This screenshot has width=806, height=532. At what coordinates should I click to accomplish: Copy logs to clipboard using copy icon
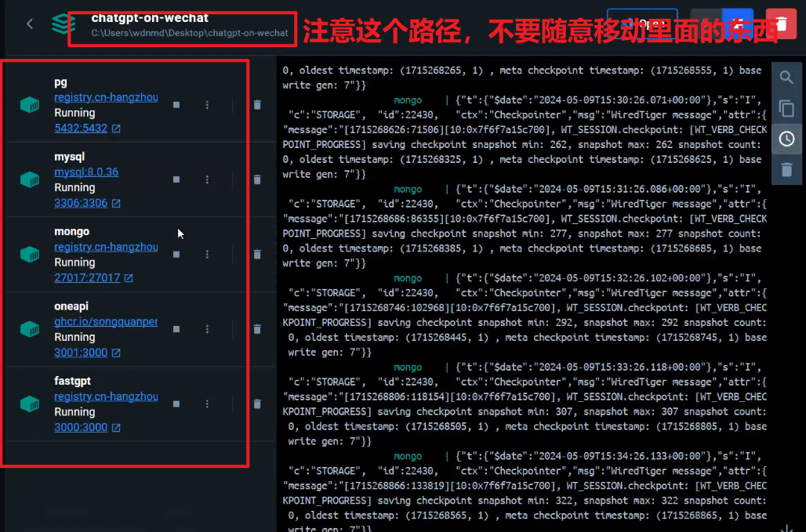[786, 108]
